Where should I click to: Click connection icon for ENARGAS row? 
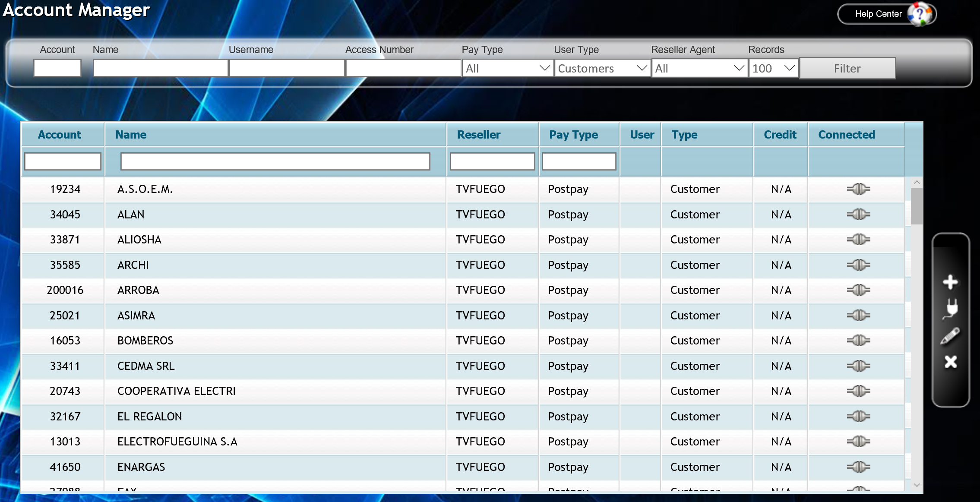pos(858,467)
